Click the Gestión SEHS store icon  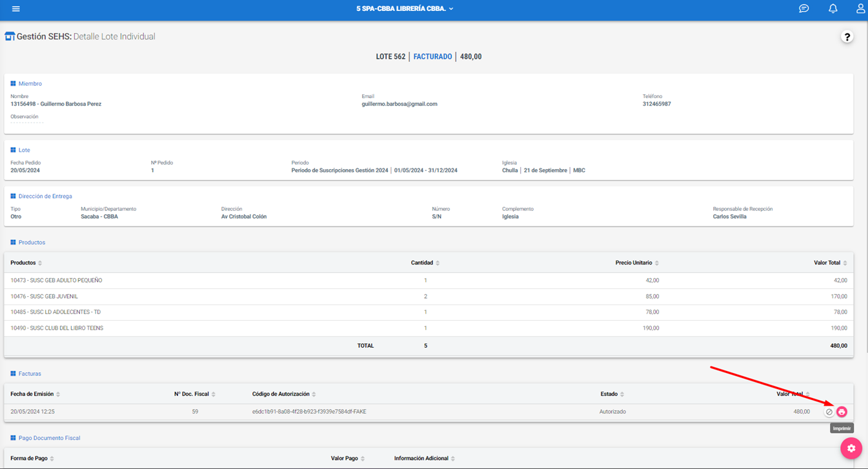(9, 37)
